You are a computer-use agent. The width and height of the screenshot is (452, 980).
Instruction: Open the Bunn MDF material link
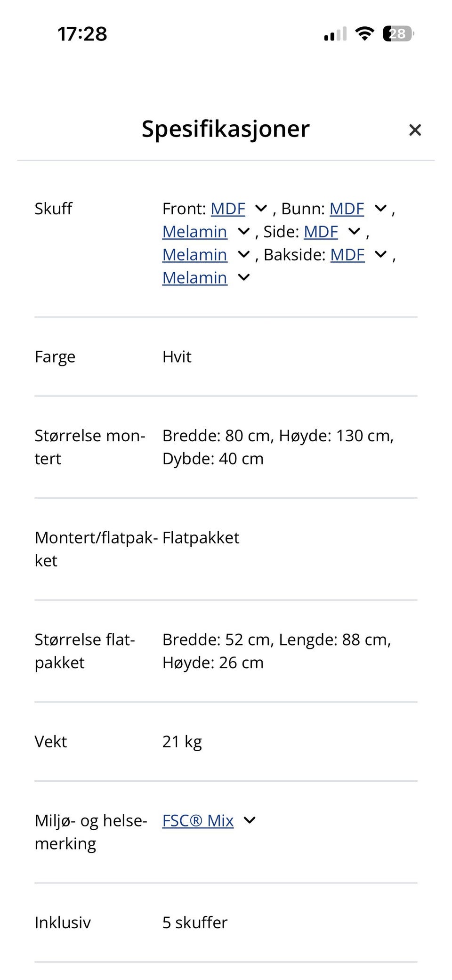[x=347, y=209]
